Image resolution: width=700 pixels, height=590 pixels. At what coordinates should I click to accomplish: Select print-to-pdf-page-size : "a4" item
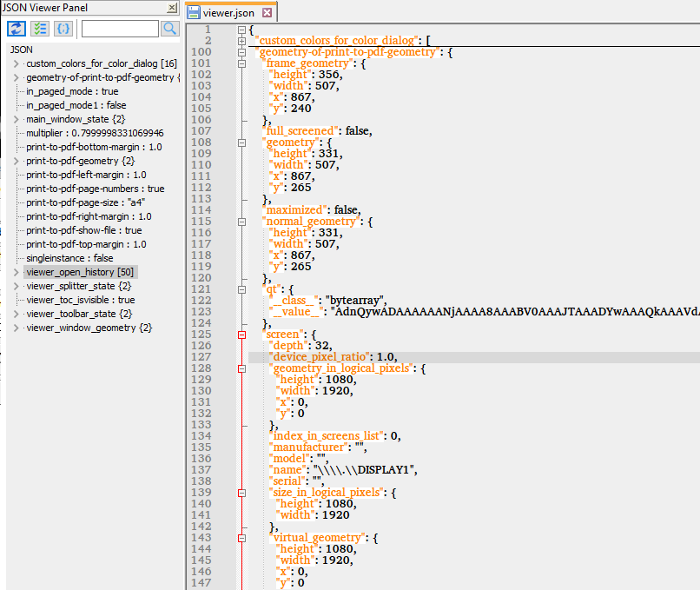tap(86, 202)
